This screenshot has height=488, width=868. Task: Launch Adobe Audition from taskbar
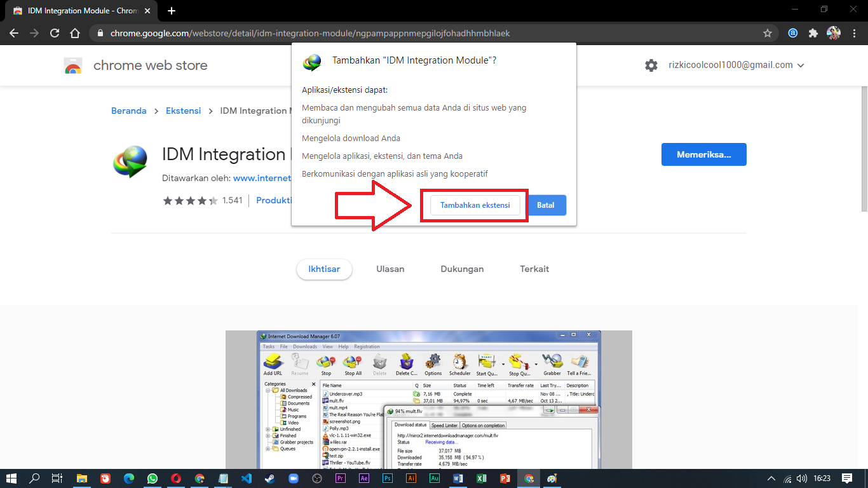pos(435,478)
